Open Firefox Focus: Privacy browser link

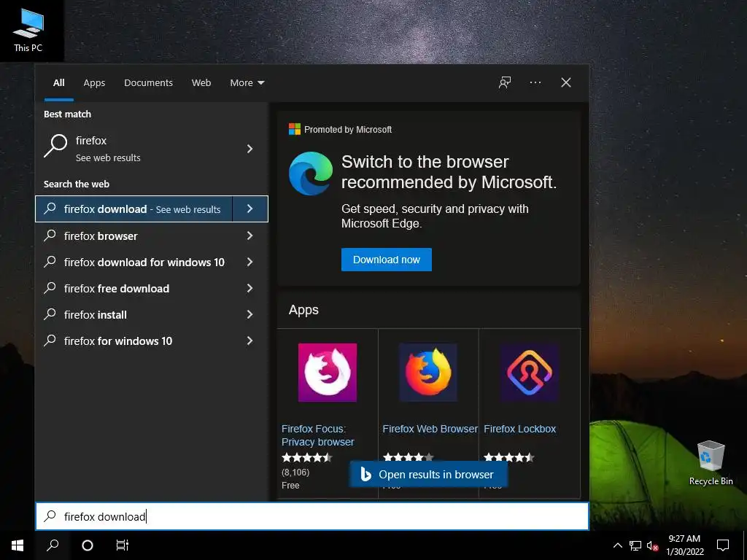318,435
